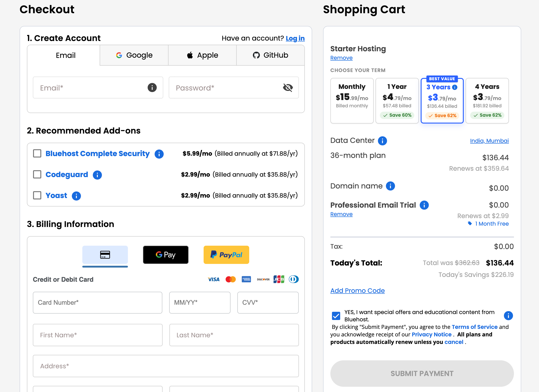
Task: Switch to the Google sign-up tab
Action: 134,55
